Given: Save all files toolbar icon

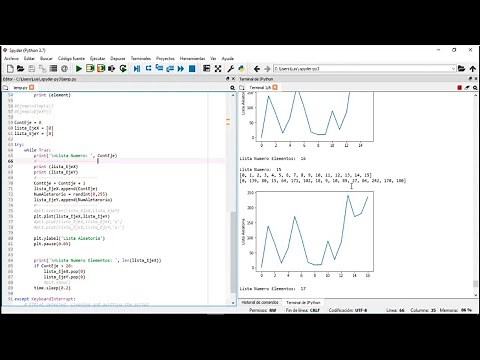Looking at the screenshot, I should pyautogui.click(x=42, y=69).
